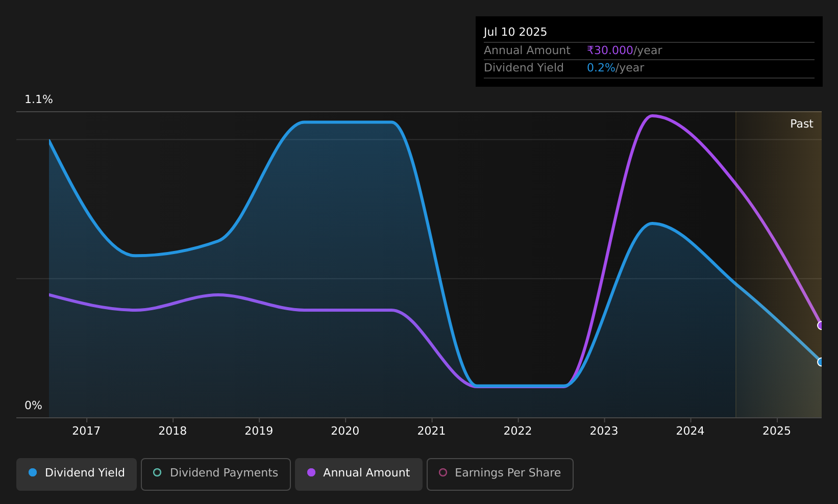Viewport: 838px width, 504px height.
Task: Click the pink Earnings Per Share circle icon
Action: pos(443,472)
